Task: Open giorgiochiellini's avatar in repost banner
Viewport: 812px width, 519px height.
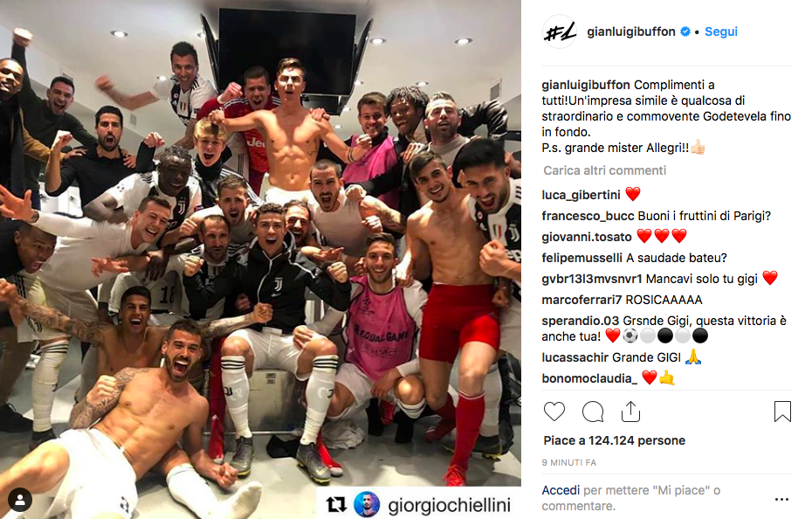Action: [367, 504]
